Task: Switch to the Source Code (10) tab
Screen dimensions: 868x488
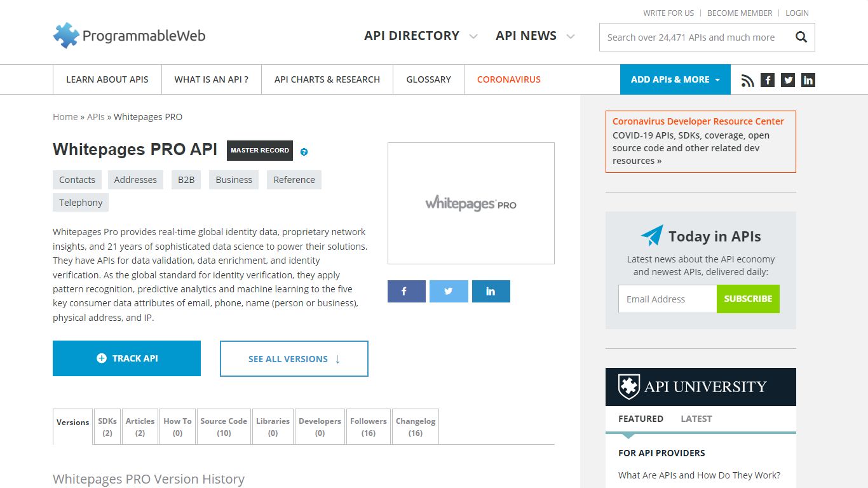Action: tap(224, 426)
